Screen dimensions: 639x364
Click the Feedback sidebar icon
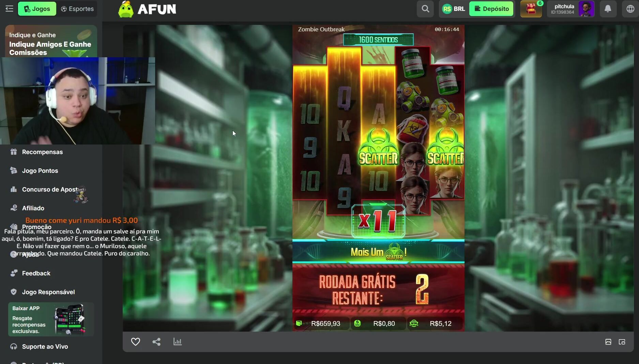14,273
